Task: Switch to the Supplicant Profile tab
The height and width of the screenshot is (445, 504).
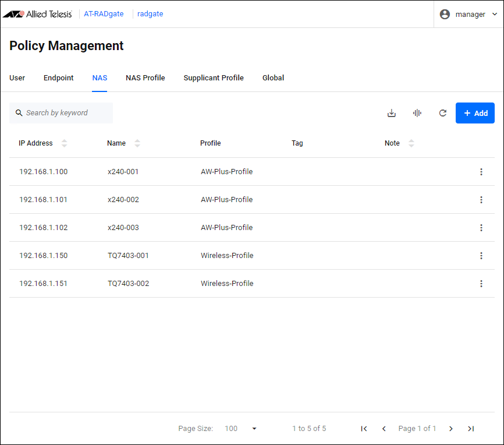Action: [214, 78]
